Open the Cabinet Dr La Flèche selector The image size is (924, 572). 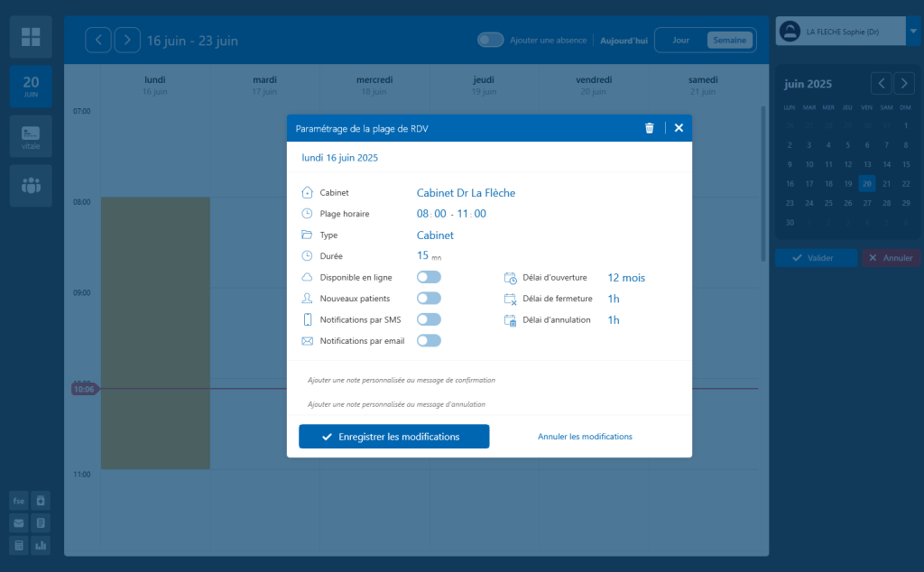coord(466,193)
